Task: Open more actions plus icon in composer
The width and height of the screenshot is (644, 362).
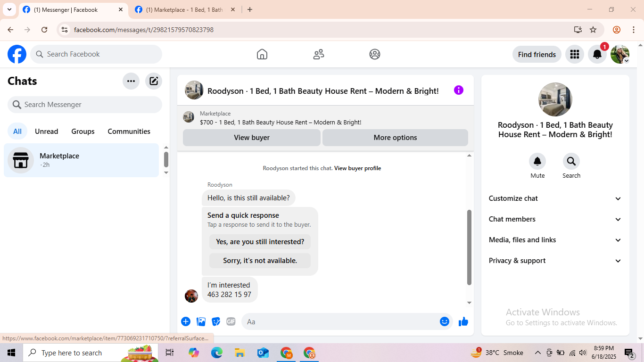Action: [x=186, y=321]
